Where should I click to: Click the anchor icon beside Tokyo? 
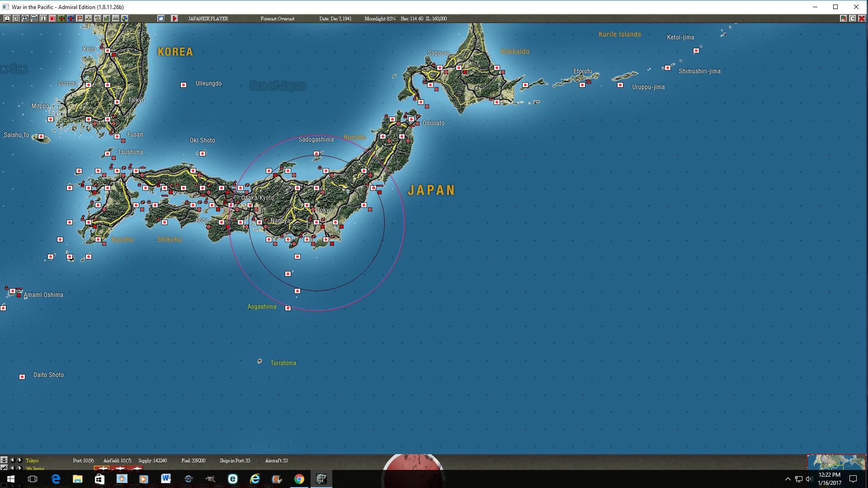[x=4, y=460]
